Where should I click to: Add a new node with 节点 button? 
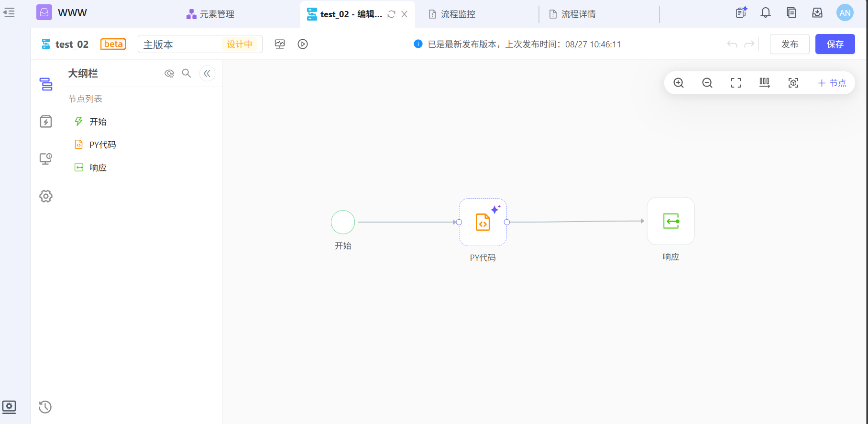tap(832, 83)
